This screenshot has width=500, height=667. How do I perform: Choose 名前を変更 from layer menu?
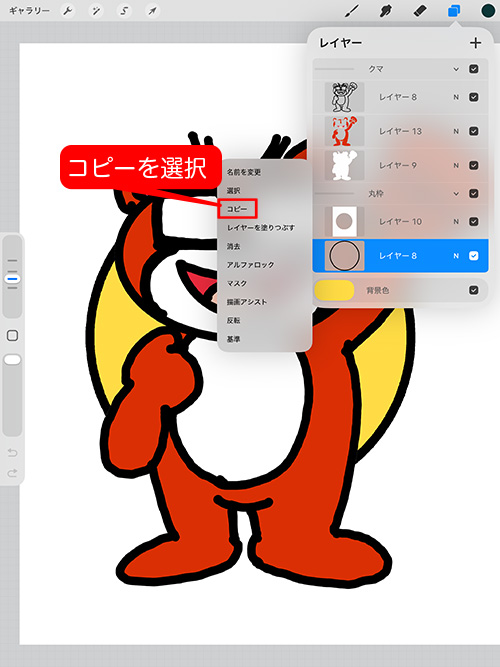pos(244,172)
